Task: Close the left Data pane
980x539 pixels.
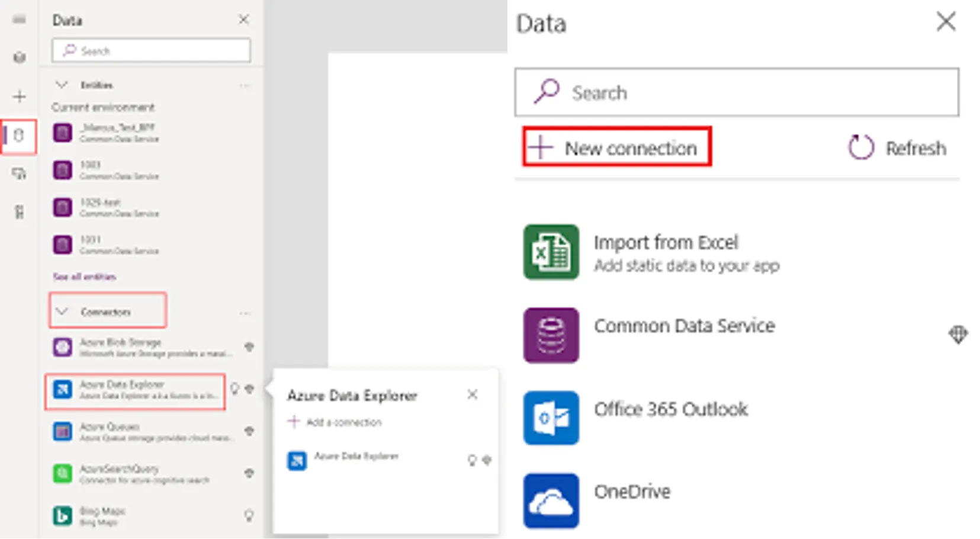Action: [x=243, y=20]
